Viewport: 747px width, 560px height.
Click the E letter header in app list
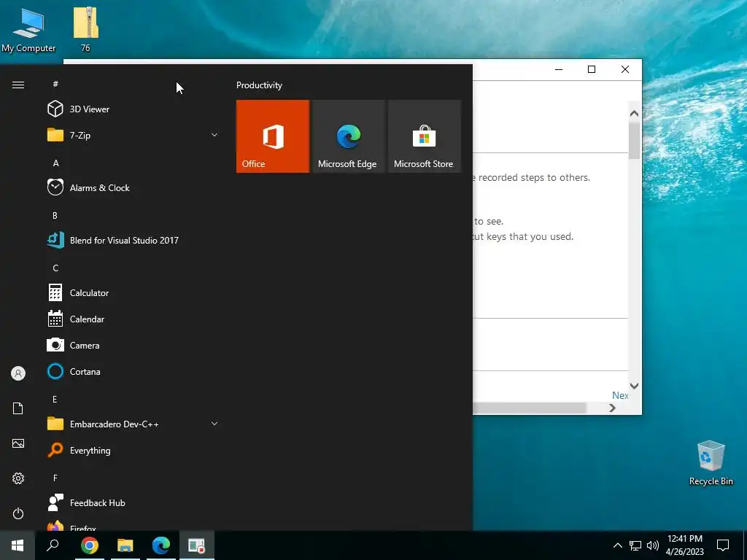click(55, 399)
